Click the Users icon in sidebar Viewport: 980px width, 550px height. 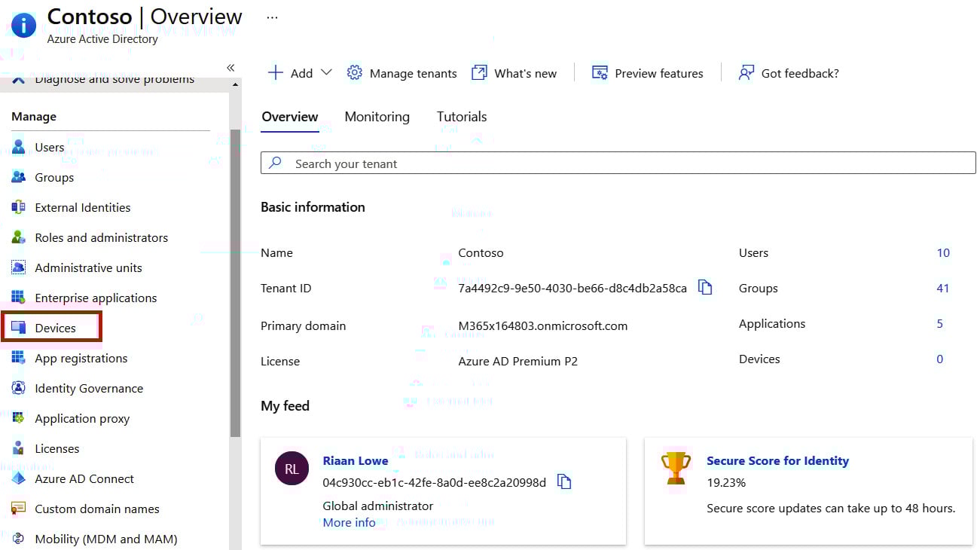(19, 147)
